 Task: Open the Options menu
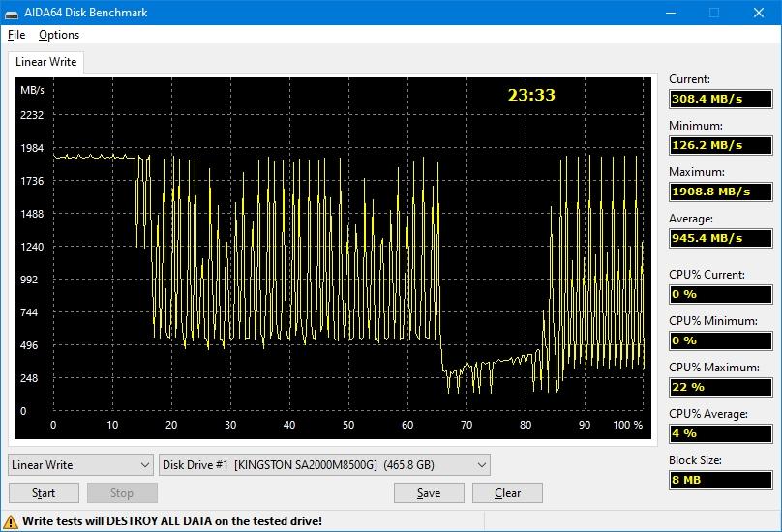[x=59, y=35]
